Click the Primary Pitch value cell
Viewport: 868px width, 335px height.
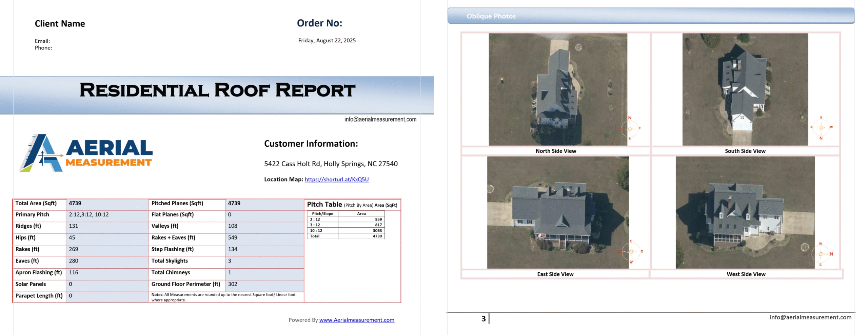88,215
